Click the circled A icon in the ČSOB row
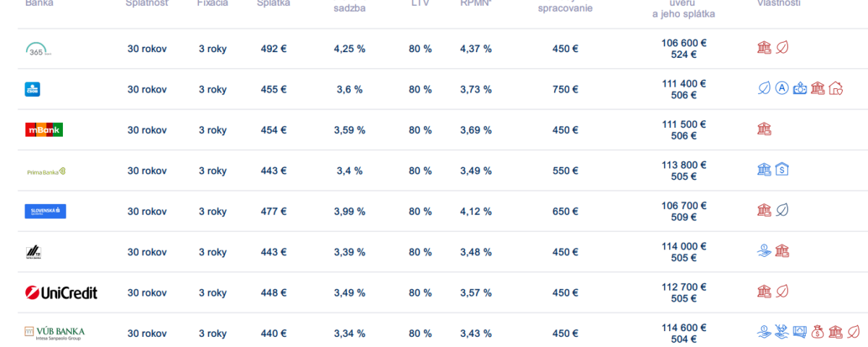The image size is (868, 347). click(x=781, y=88)
